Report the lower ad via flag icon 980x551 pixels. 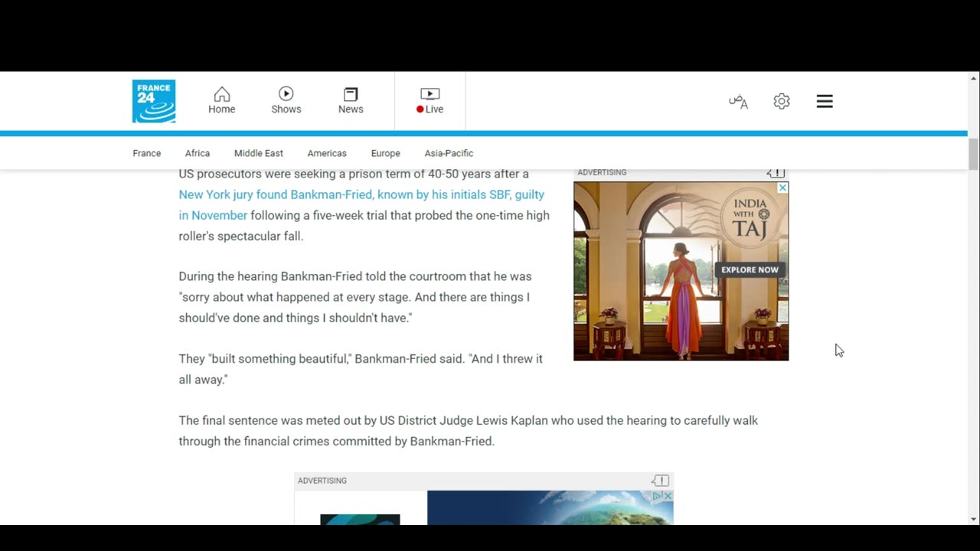[661, 481]
